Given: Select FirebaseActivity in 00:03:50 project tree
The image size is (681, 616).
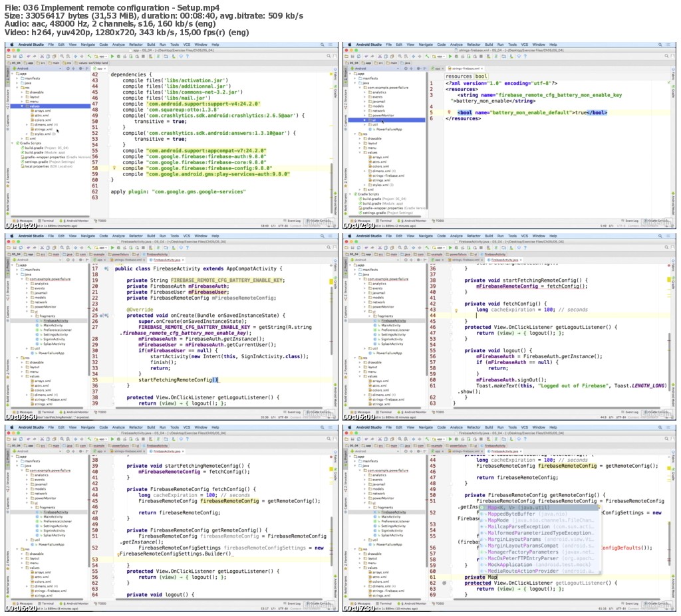Looking at the screenshot, I should click(53, 321).
